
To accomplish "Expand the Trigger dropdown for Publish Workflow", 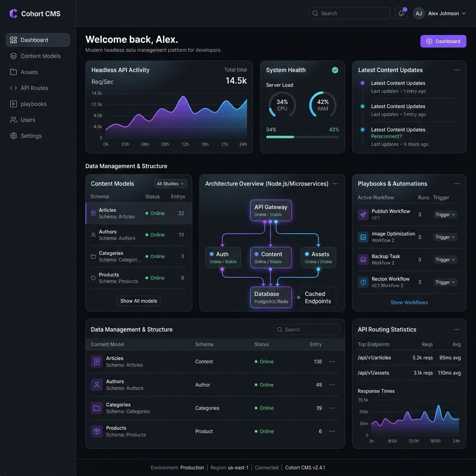I will 445,215.
